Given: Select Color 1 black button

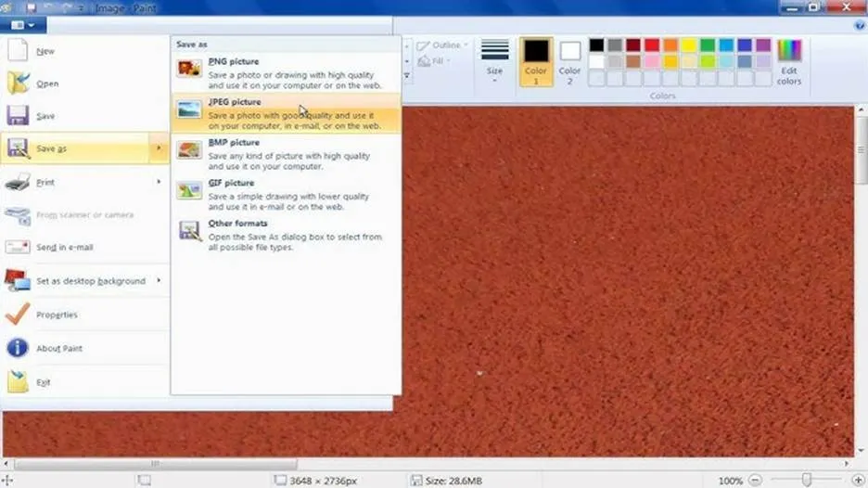Looking at the screenshot, I should click(x=536, y=62).
